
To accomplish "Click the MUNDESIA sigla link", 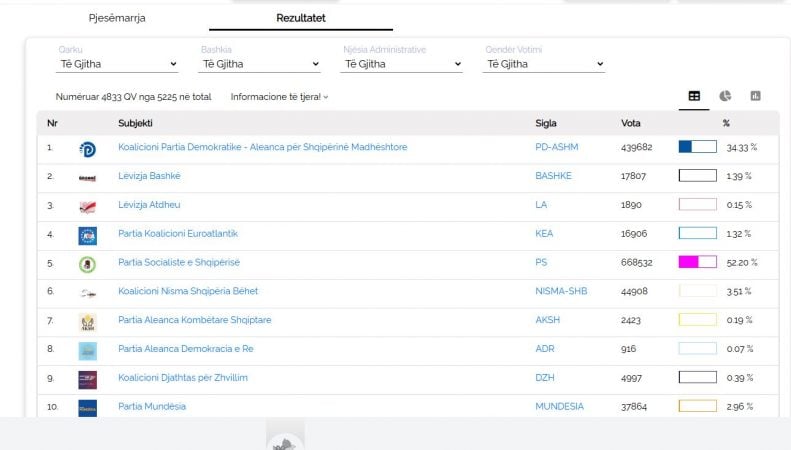I will [559, 406].
